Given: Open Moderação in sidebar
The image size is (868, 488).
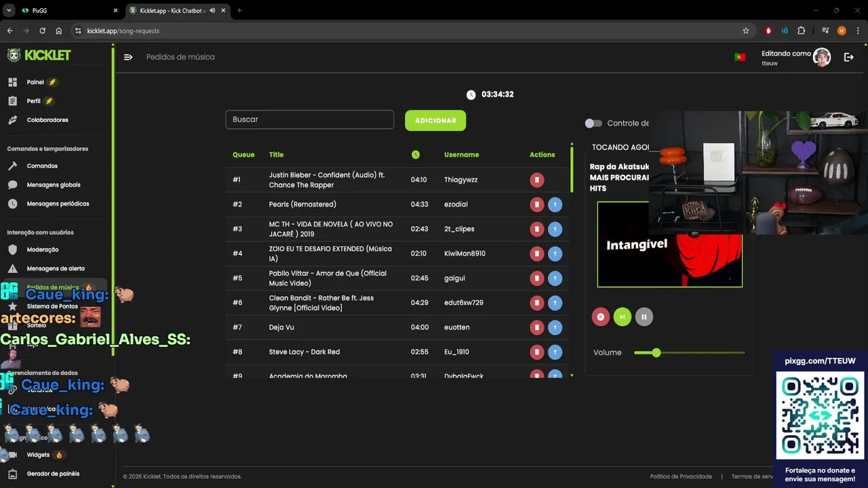Looking at the screenshot, I should [x=43, y=249].
